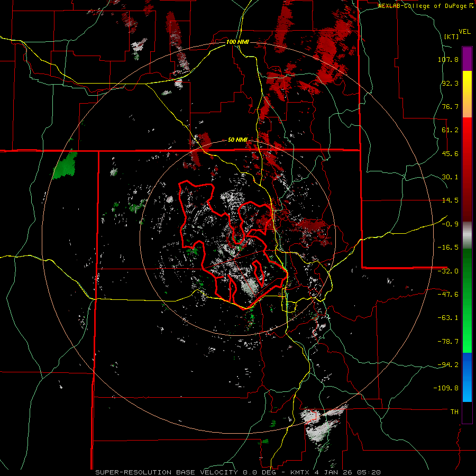Click the -78.7 velocity scale value
The width and height of the screenshot is (476, 476).
[448, 342]
